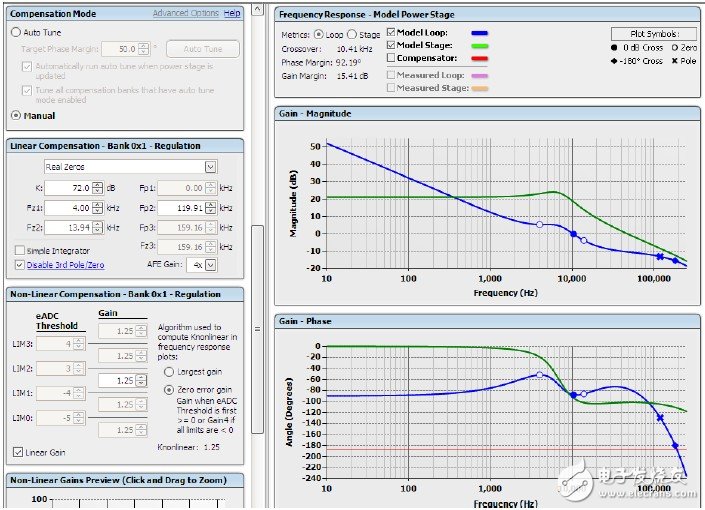Uncheck Disable 3rd Pole/Zero checkbox

tap(19, 265)
